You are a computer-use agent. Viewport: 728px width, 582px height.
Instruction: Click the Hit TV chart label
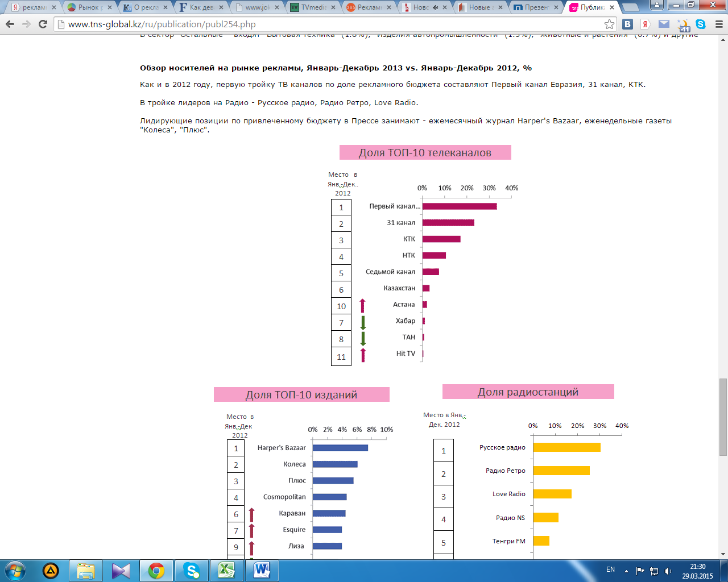click(x=406, y=354)
